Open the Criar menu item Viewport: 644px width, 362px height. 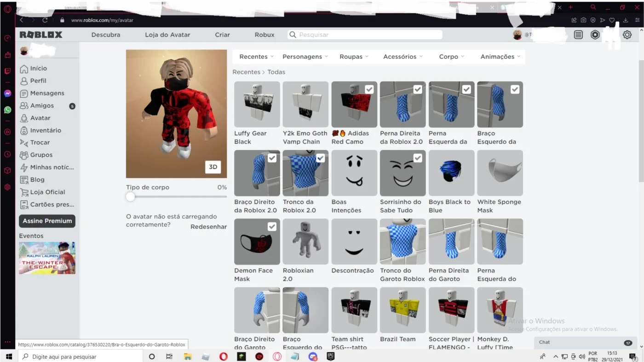[222, 35]
